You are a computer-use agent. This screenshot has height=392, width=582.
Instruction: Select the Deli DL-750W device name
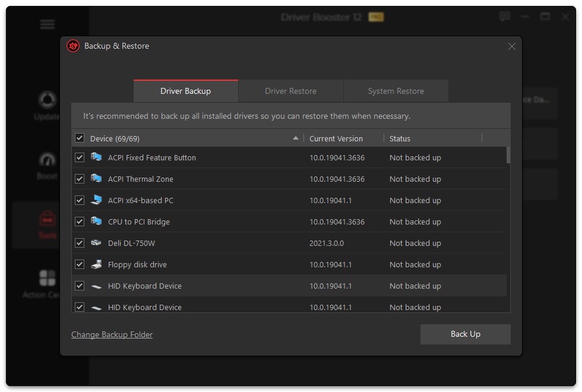[x=131, y=243]
